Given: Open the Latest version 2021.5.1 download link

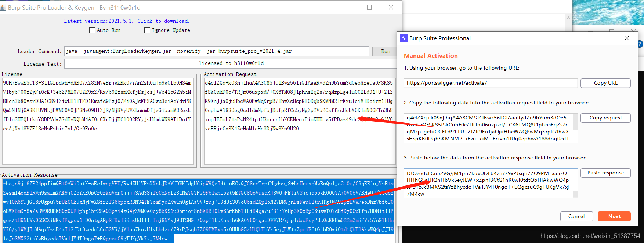Looking at the screenshot, I should (126, 21).
